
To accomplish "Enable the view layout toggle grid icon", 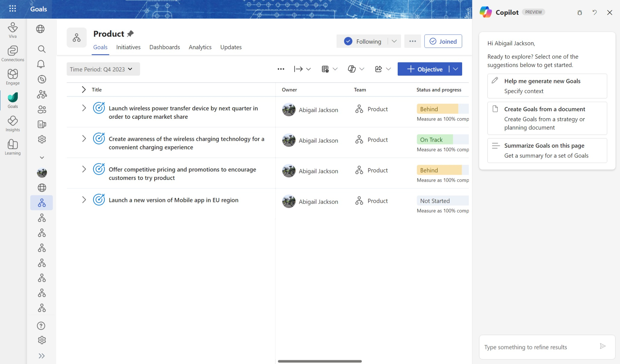I will (x=325, y=69).
